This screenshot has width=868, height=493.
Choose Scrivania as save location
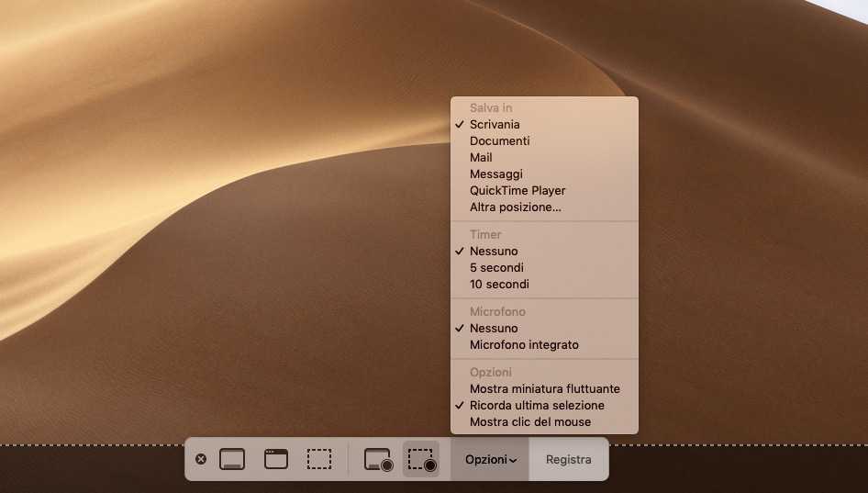[x=495, y=125]
